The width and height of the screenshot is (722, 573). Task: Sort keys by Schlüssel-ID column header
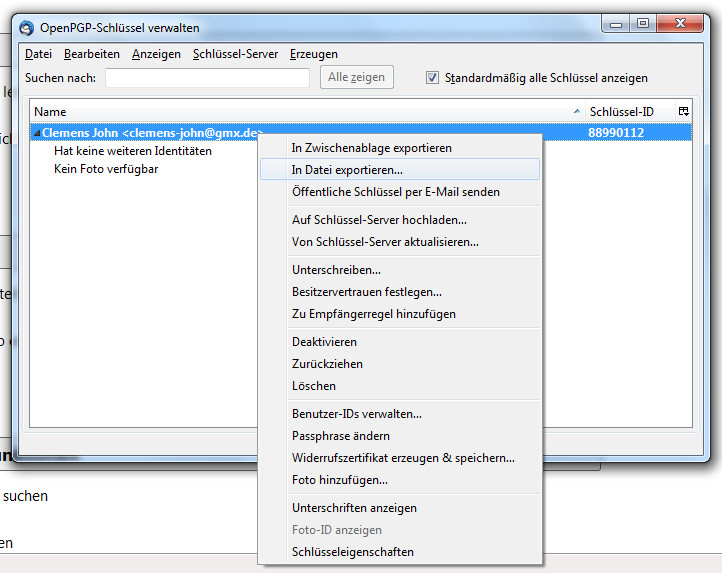click(629, 112)
